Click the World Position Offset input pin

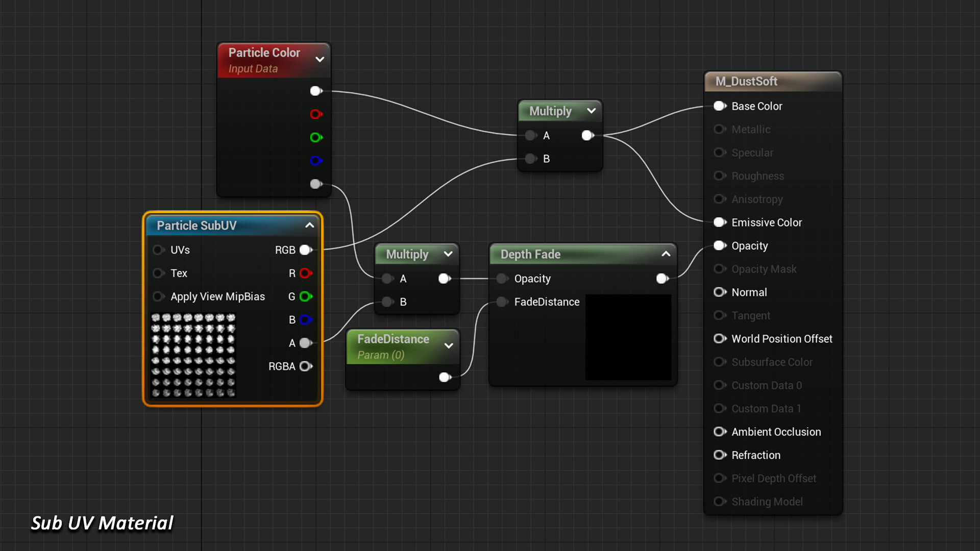tap(720, 339)
